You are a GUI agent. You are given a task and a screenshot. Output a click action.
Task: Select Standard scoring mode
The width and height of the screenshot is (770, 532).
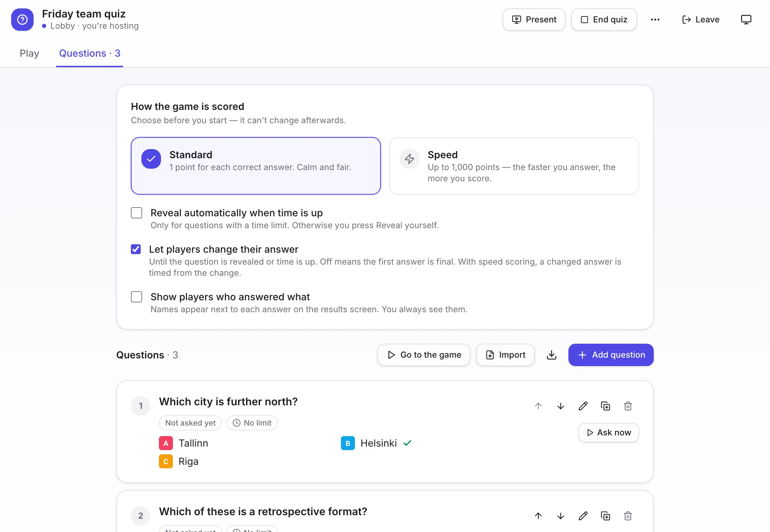256,166
